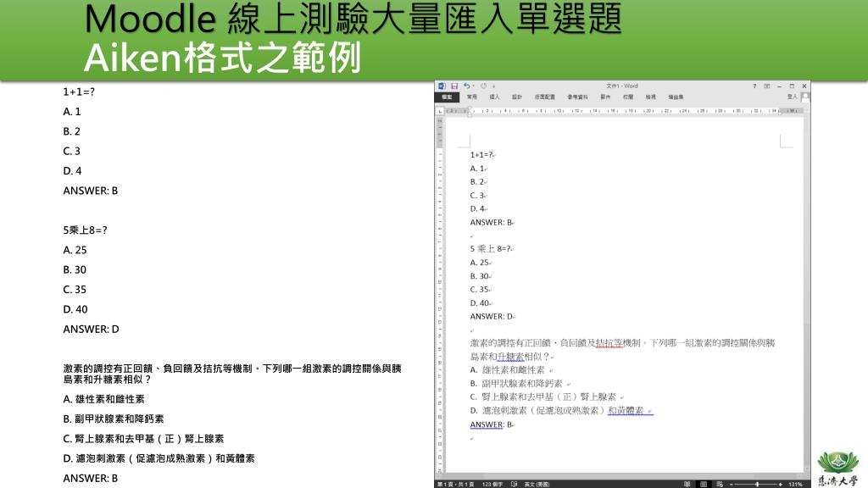Click the greyed Redo button in the quick access toolbar
The width and height of the screenshot is (868, 488).
483,86
